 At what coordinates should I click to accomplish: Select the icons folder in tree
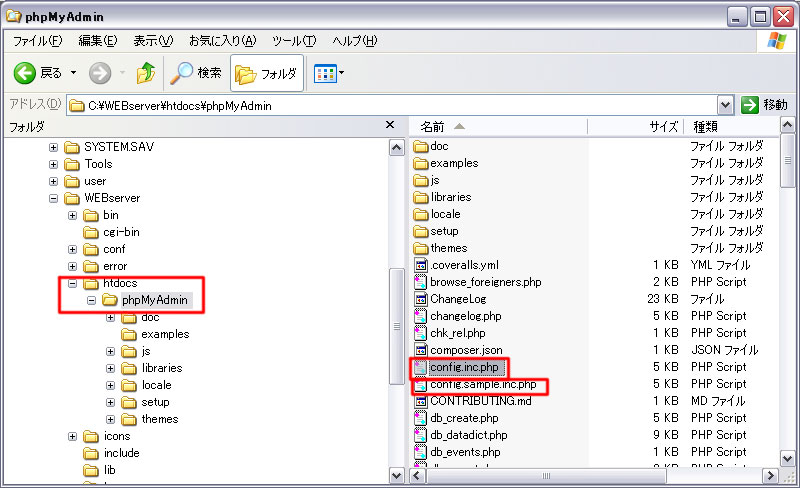coord(107,436)
